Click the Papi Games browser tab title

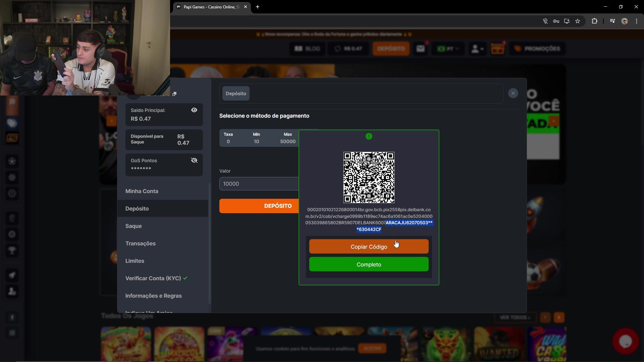click(x=211, y=7)
